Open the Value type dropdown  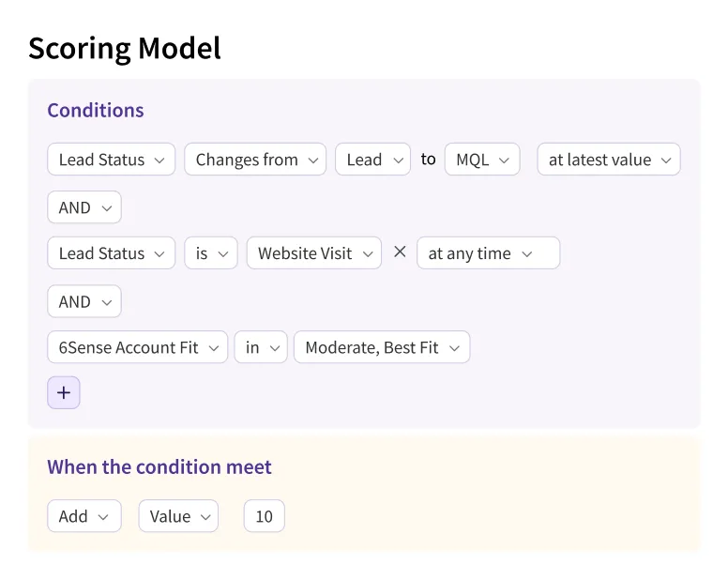[x=178, y=516]
